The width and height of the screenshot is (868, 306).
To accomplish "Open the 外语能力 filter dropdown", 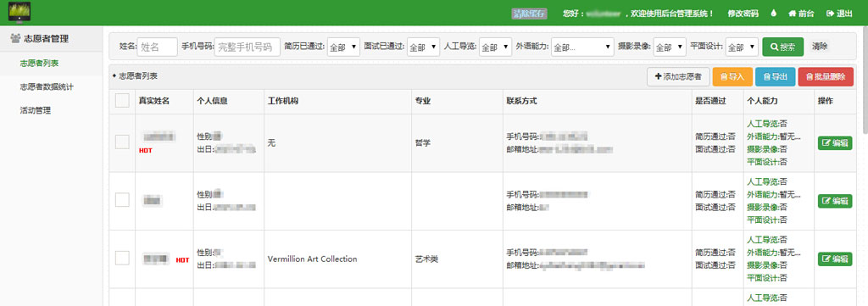I will (x=583, y=47).
